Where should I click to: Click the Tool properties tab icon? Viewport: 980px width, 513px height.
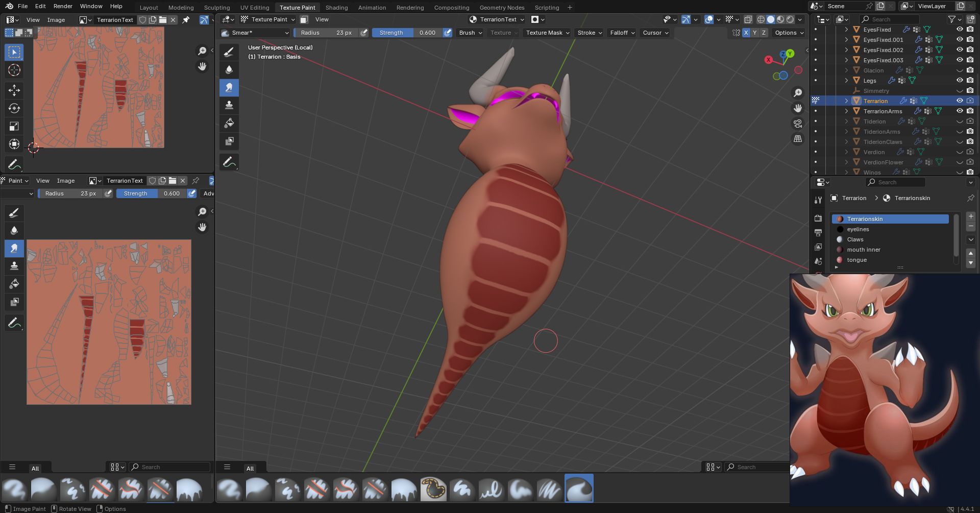(x=818, y=200)
